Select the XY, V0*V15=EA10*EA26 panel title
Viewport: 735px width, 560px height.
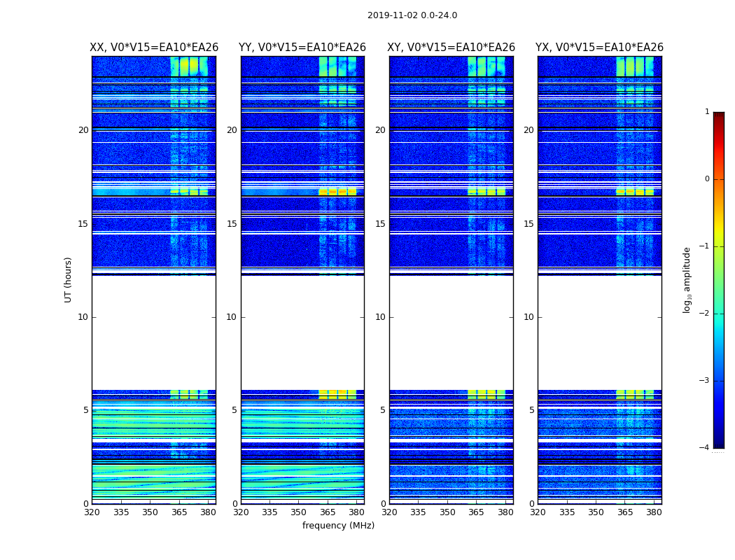click(451, 48)
